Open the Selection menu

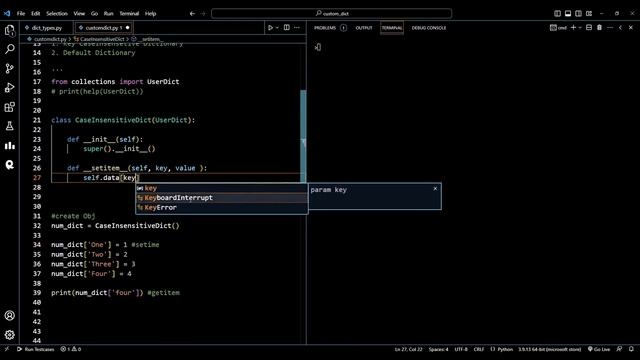point(57,13)
